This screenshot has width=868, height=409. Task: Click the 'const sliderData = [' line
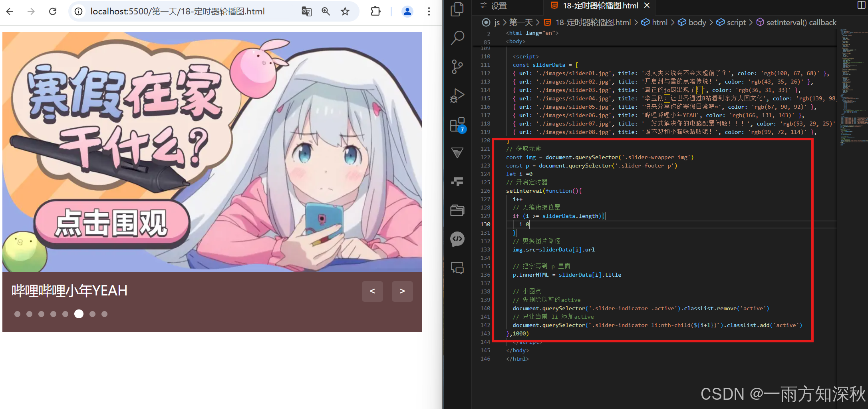click(545, 65)
